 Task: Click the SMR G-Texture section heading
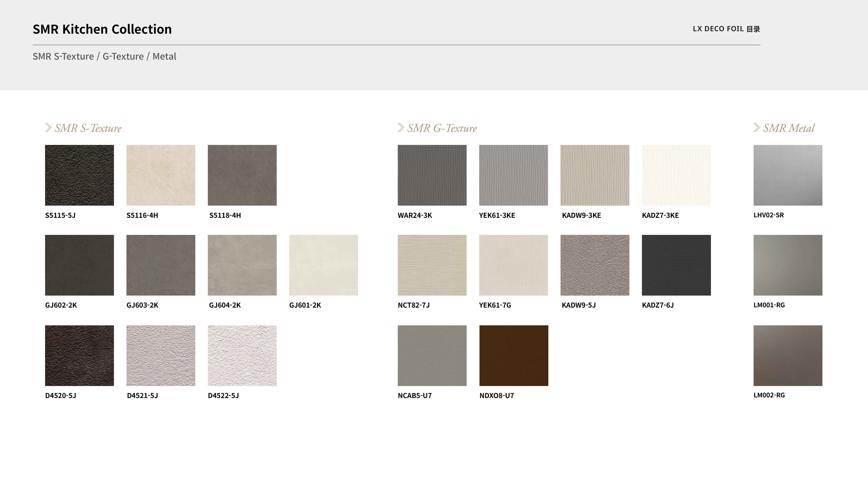coord(442,128)
